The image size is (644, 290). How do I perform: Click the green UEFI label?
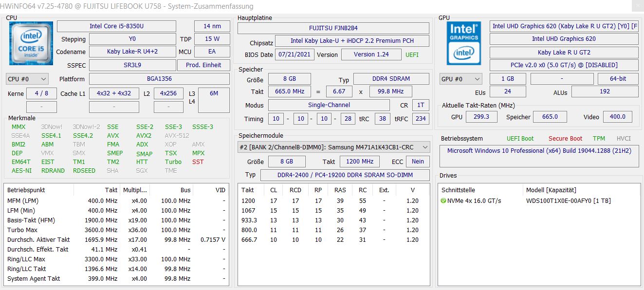pos(412,55)
